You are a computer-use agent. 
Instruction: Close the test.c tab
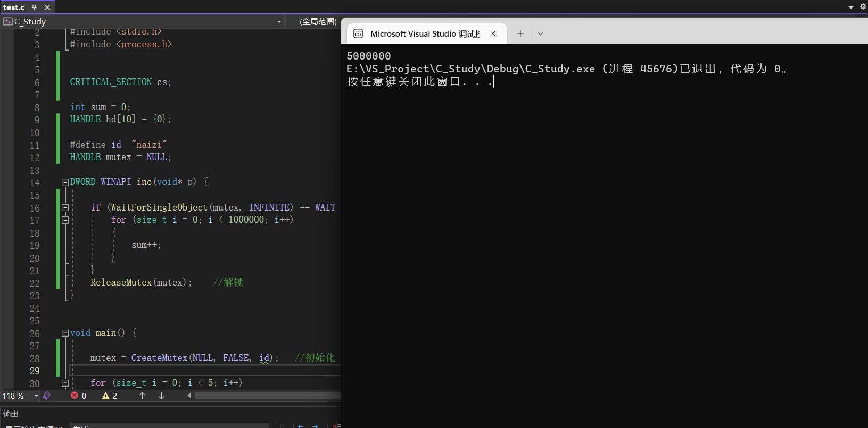(47, 7)
